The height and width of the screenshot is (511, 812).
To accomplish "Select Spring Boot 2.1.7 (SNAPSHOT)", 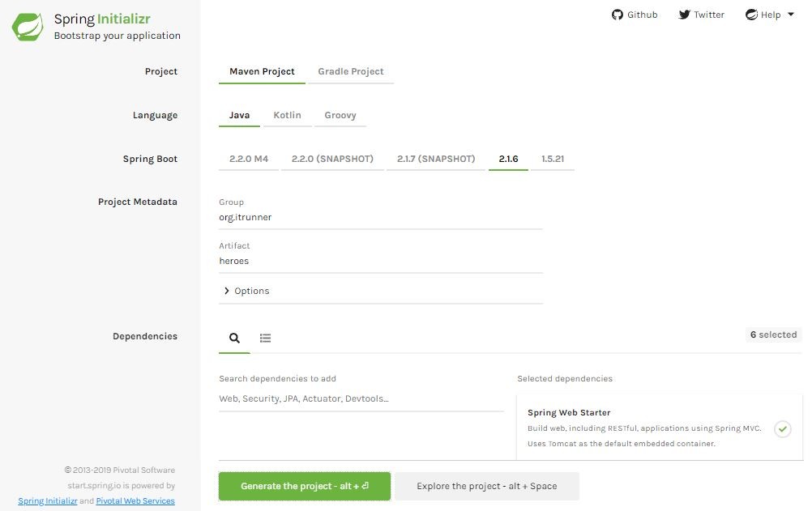I will click(x=436, y=159).
